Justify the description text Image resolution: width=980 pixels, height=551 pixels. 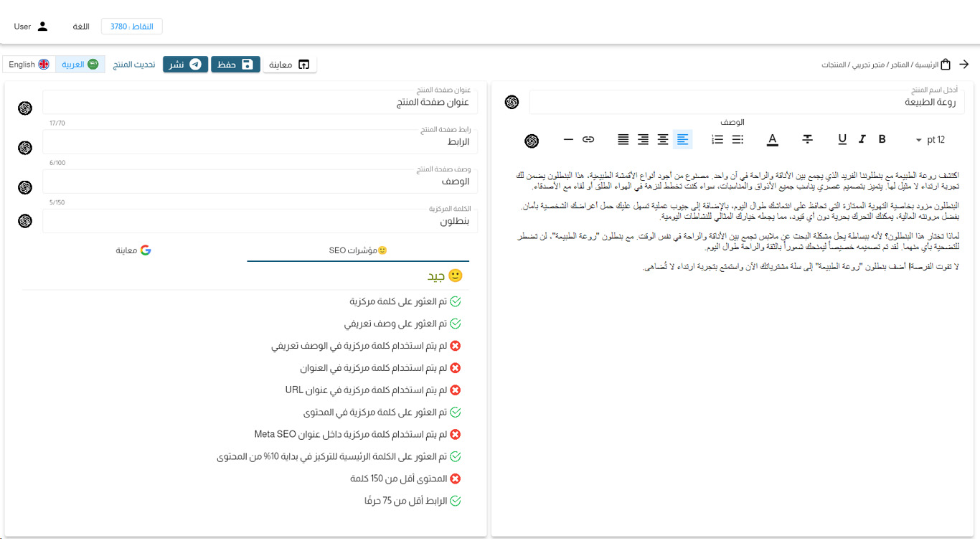tap(623, 139)
